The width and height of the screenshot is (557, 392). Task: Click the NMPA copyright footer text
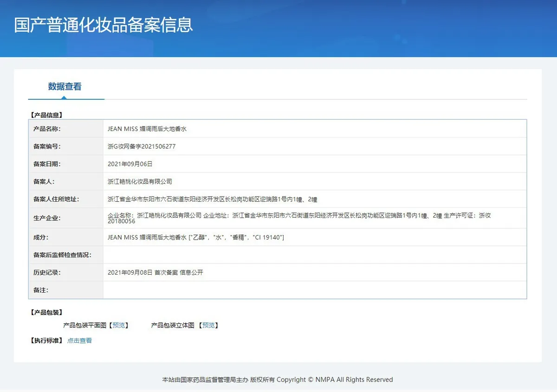[278, 379]
